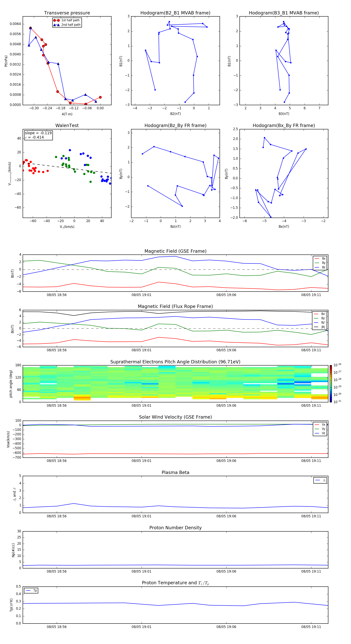Click the Bz legend entry in GSE magnetic field plot
The height and width of the screenshot is (644, 351).
pyautogui.click(x=320, y=267)
